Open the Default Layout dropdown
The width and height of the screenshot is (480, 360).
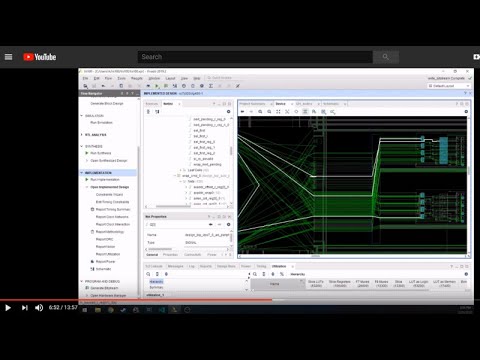click(x=449, y=86)
